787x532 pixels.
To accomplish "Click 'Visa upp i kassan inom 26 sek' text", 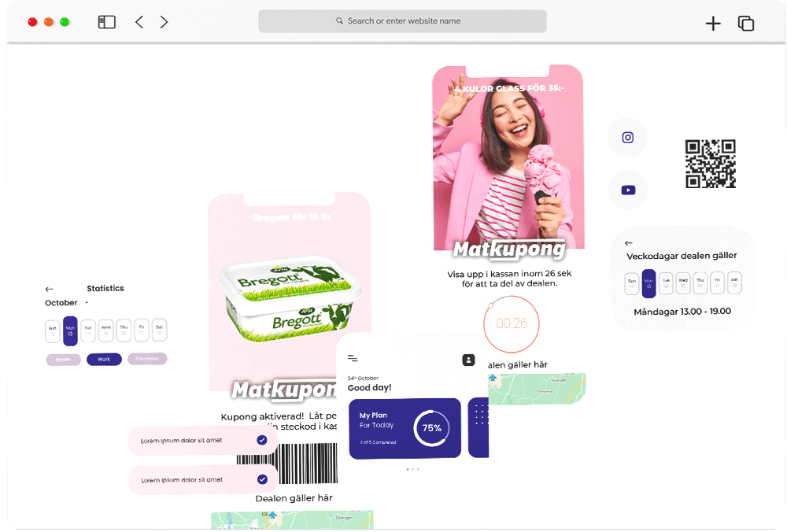I will (x=509, y=274).
